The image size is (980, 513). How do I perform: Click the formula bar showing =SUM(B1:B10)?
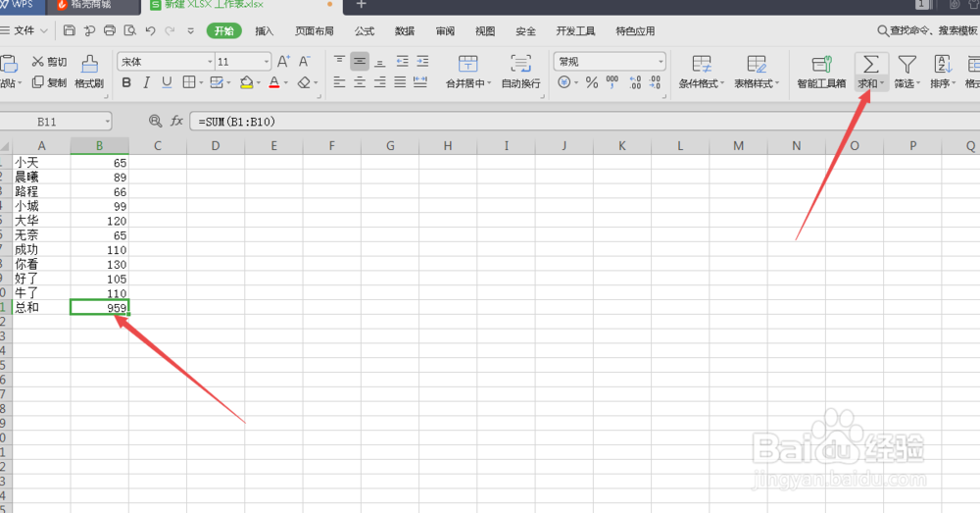click(584, 122)
